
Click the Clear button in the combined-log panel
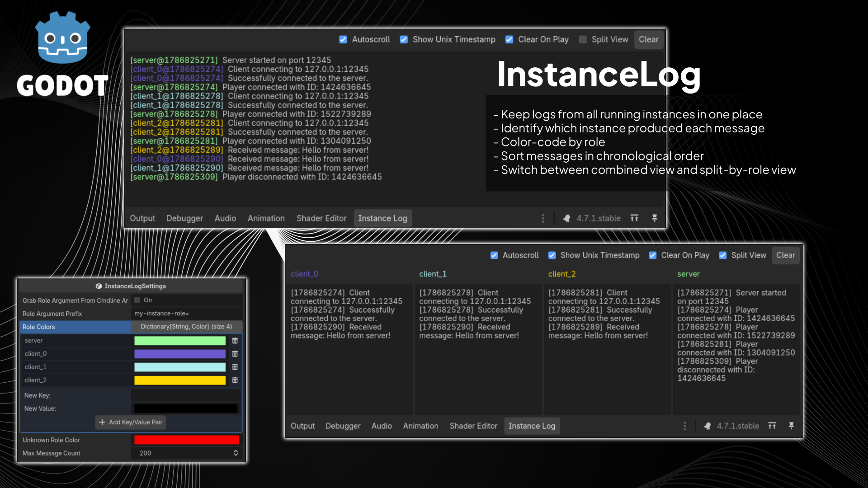[x=648, y=40]
